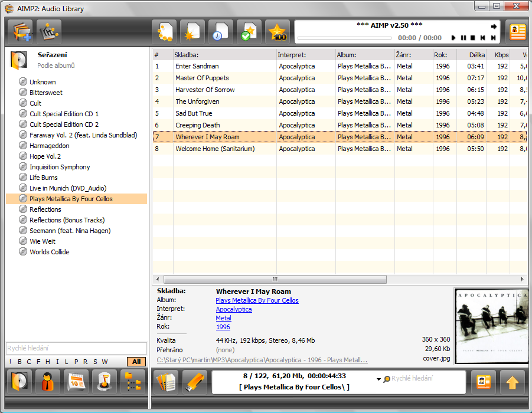Image resolution: width=532 pixels, height=413 pixels.
Task: Open the Metal genre link
Action: (x=223, y=318)
